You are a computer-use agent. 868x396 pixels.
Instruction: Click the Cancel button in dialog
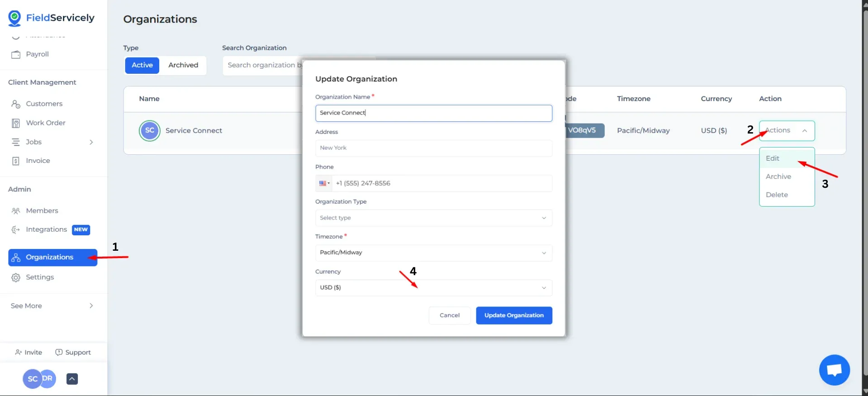(x=450, y=315)
